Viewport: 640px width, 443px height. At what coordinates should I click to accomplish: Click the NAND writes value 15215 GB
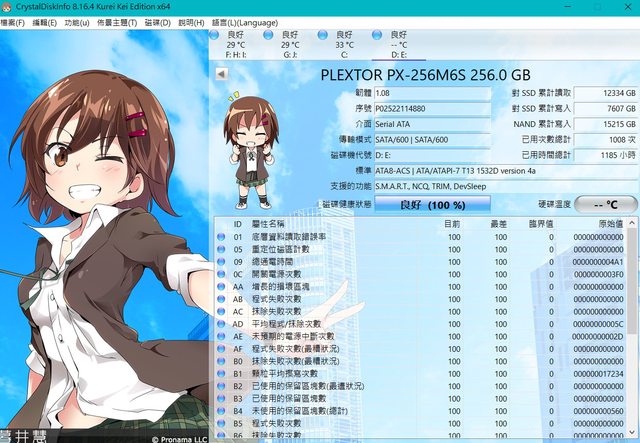[x=606, y=124]
